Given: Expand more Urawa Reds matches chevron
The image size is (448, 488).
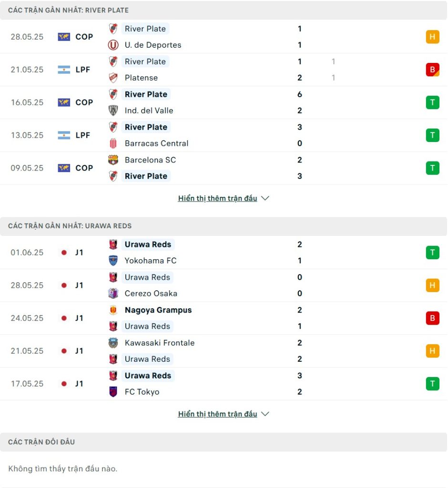Looking at the screenshot, I should tap(265, 414).
